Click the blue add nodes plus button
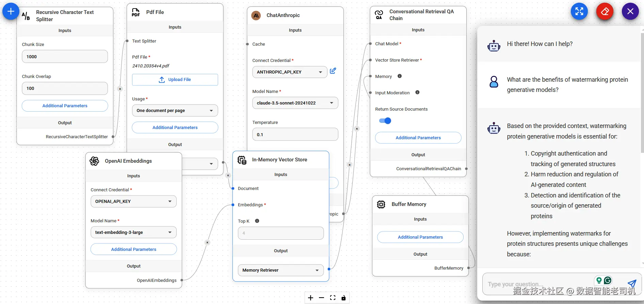The image size is (644, 304). click(x=11, y=12)
